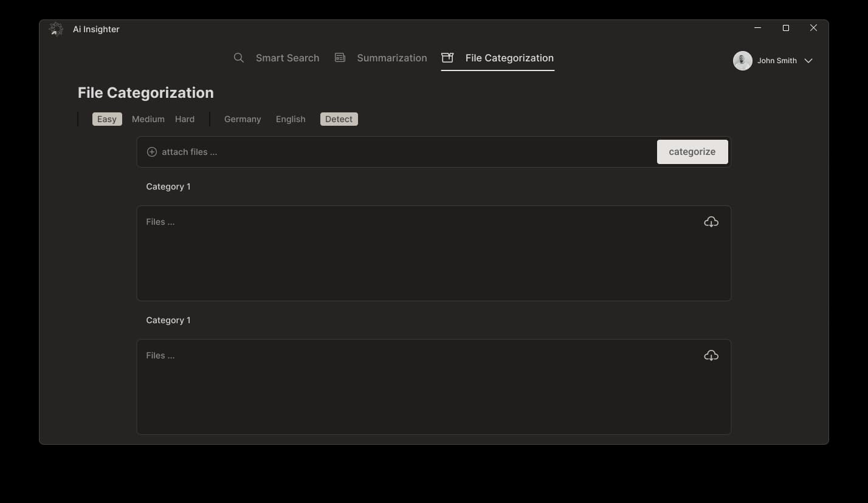Open John Smith's profile avatar
This screenshot has width=868, height=503.
click(742, 60)
